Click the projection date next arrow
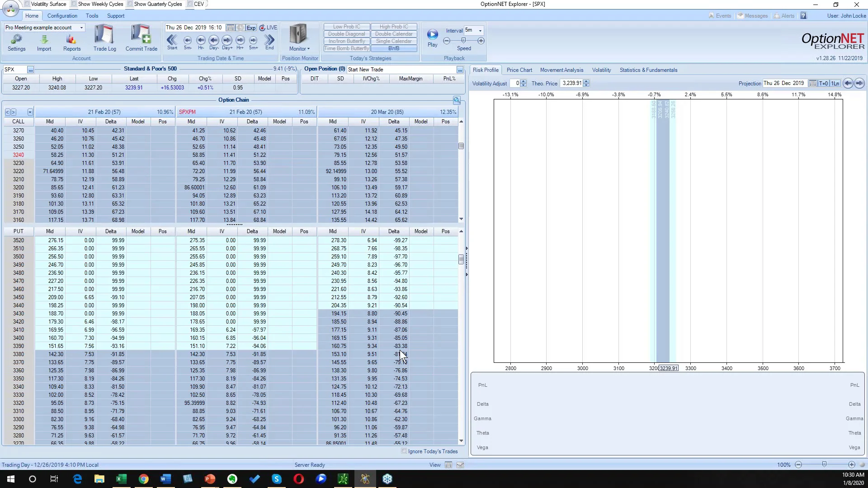The width and height of the screenshot is (868, 488). (x=859, y=83)
